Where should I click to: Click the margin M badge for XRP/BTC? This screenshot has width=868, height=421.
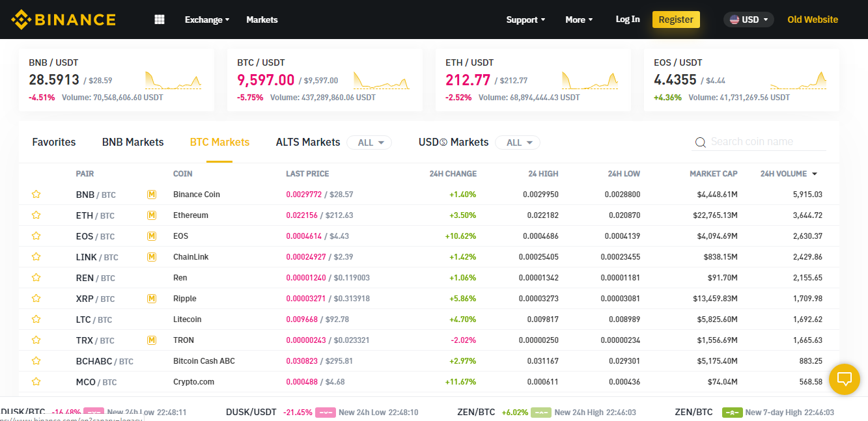click(152, 298)
